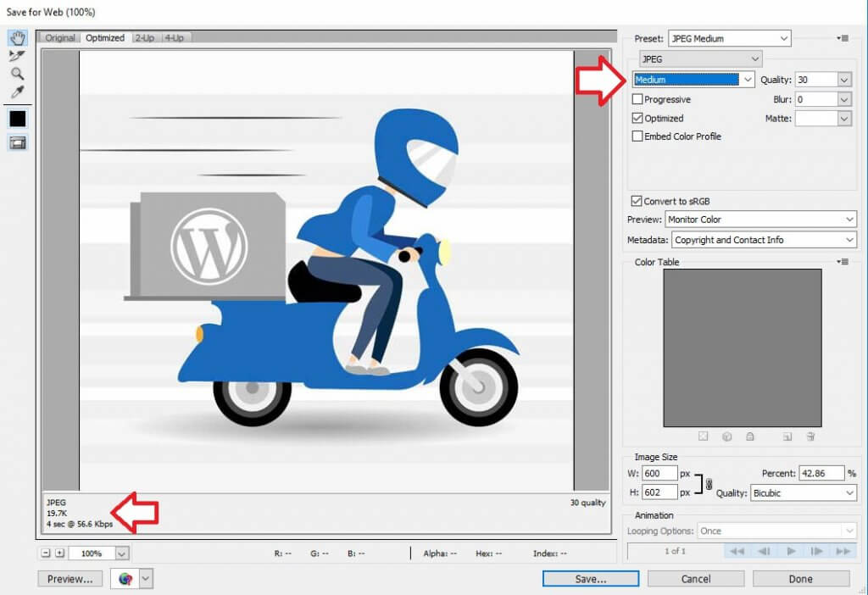Go to first animation frame
The height and width of the screenshot is (595, 868).
pyautogui.click(x=737, y=551)
